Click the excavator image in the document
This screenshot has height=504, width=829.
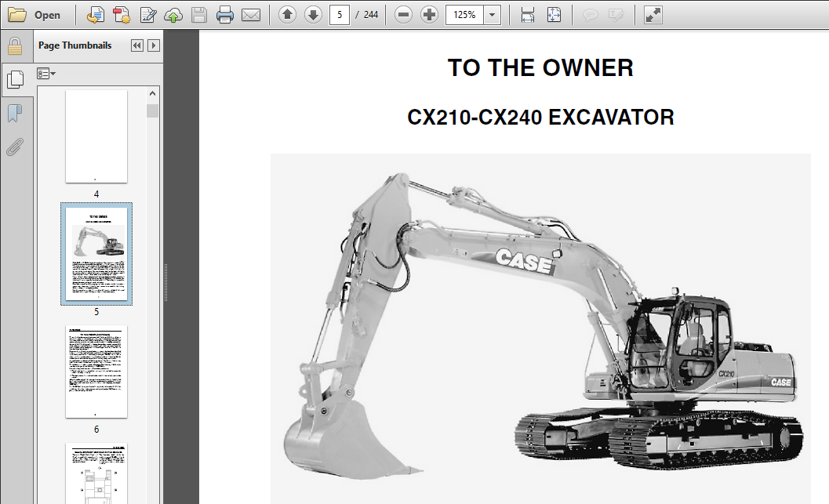pyautogui.click(x=540, y=328)
